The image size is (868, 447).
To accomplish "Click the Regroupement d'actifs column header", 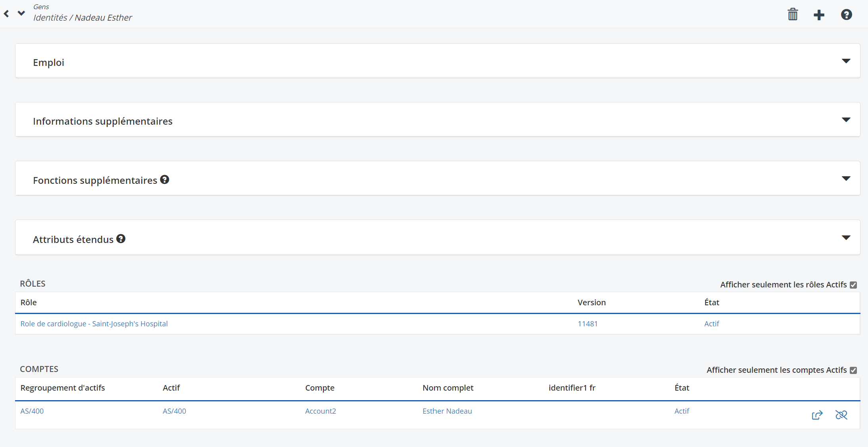I will [x=63, y=388].
